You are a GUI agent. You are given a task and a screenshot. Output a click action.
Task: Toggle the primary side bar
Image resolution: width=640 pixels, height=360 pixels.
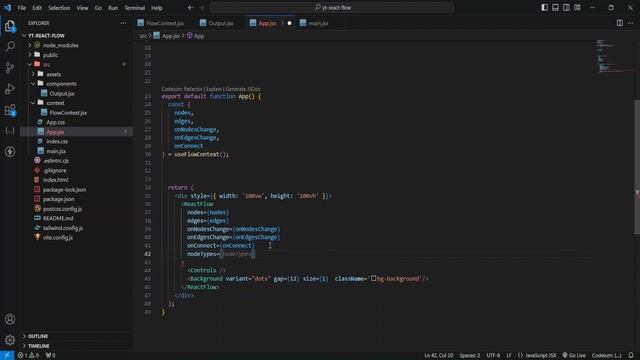pyautogui.click(x=544, y=7)
